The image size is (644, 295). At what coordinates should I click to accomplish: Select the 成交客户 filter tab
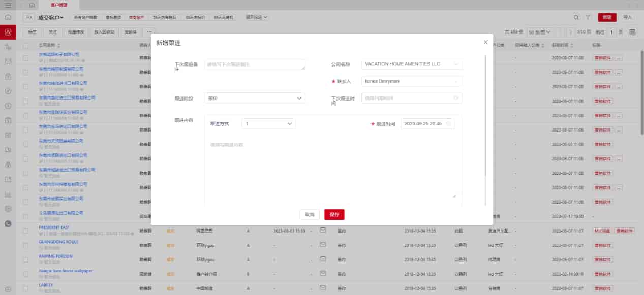coord(136,17)
